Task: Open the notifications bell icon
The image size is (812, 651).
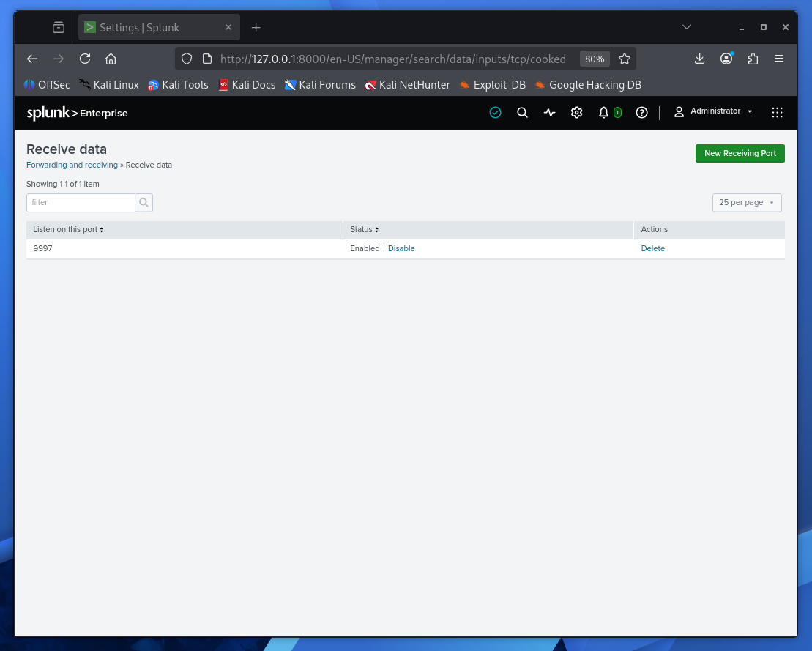Action: pos(603,112)
